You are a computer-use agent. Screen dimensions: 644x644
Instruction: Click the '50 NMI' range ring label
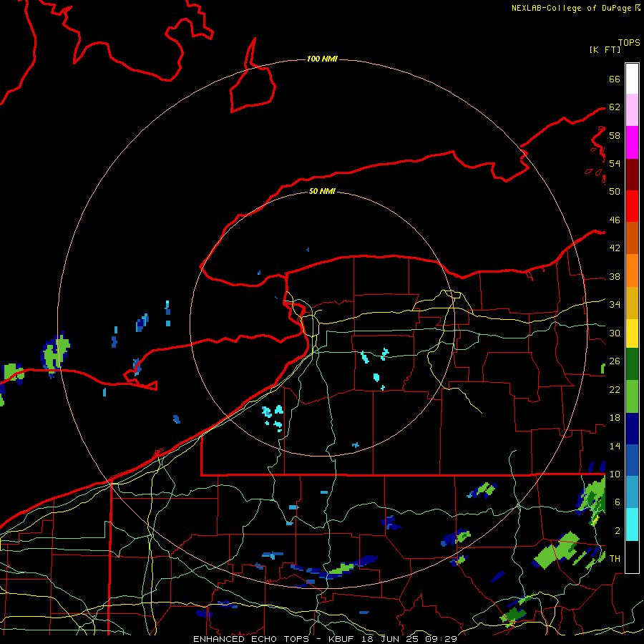point(322,191)
